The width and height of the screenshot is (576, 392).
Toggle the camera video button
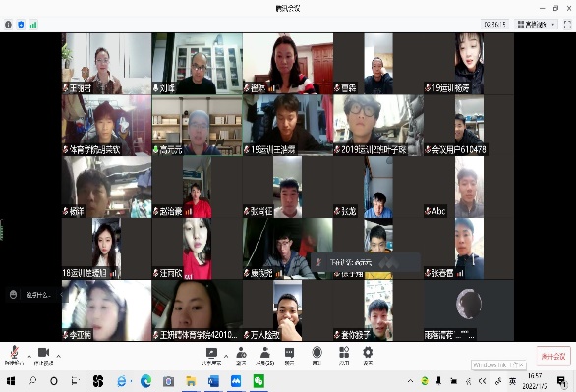pos(43,355)
